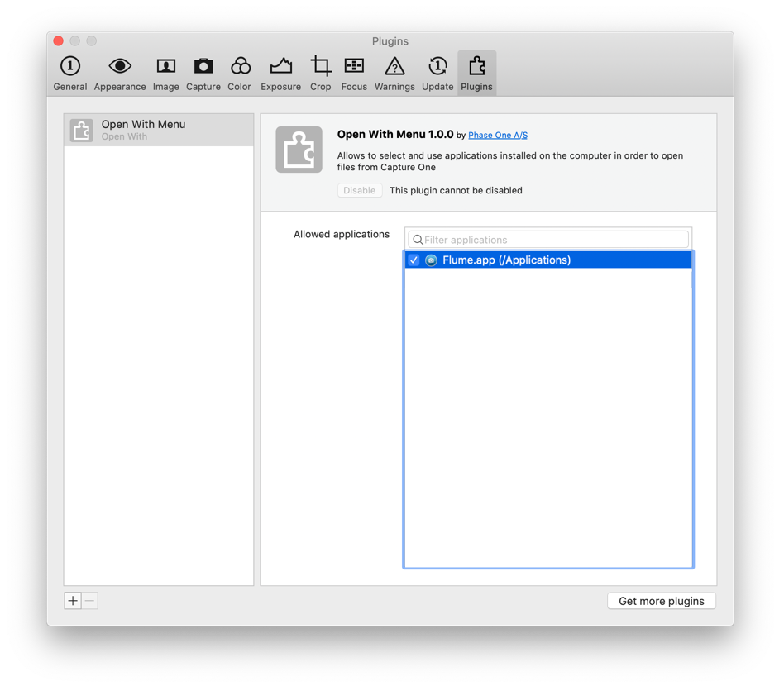The image size is (784, 686).
Task: Add a plugin with plus button
Action: coord(73,601)
